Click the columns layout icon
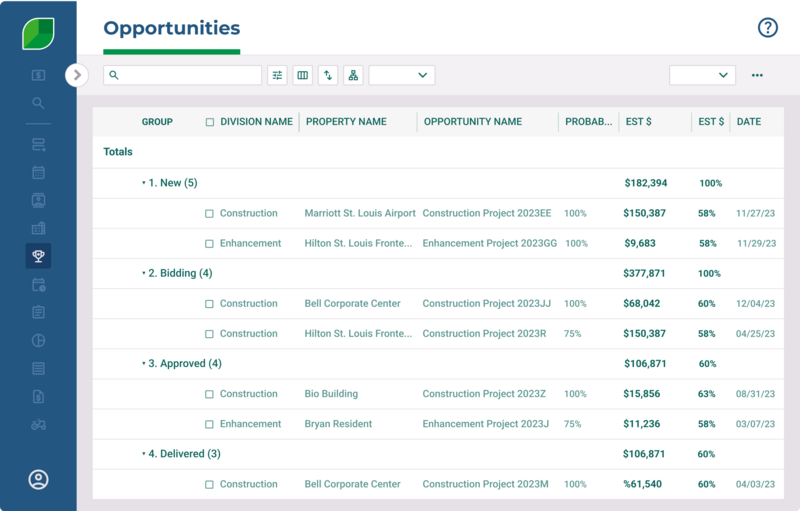The image size is (800, 511). coord(302,75)
